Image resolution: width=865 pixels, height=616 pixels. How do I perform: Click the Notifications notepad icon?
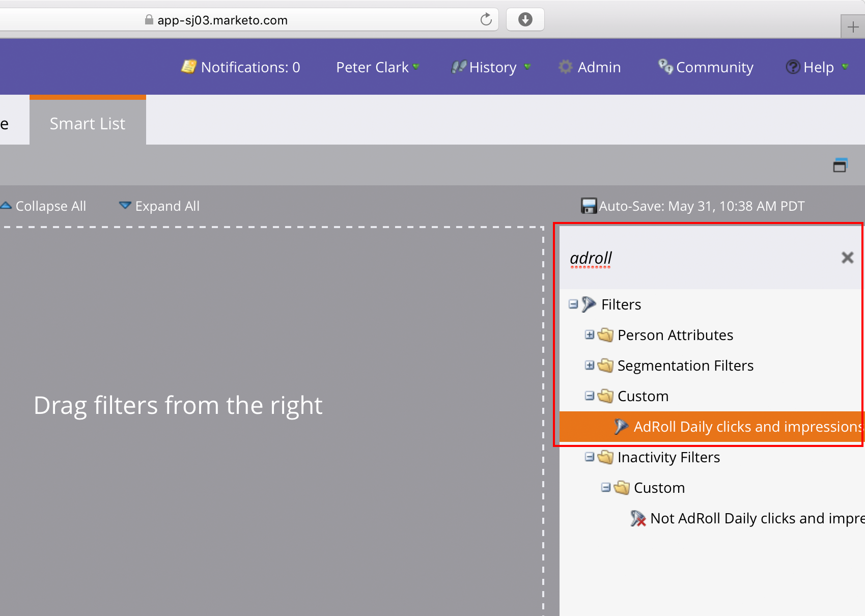pos(189,67)
